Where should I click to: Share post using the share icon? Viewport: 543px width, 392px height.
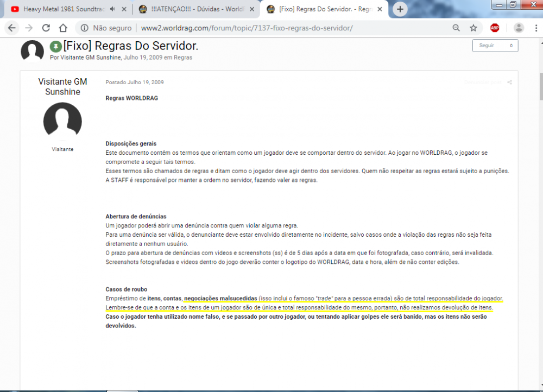[509, 83]
